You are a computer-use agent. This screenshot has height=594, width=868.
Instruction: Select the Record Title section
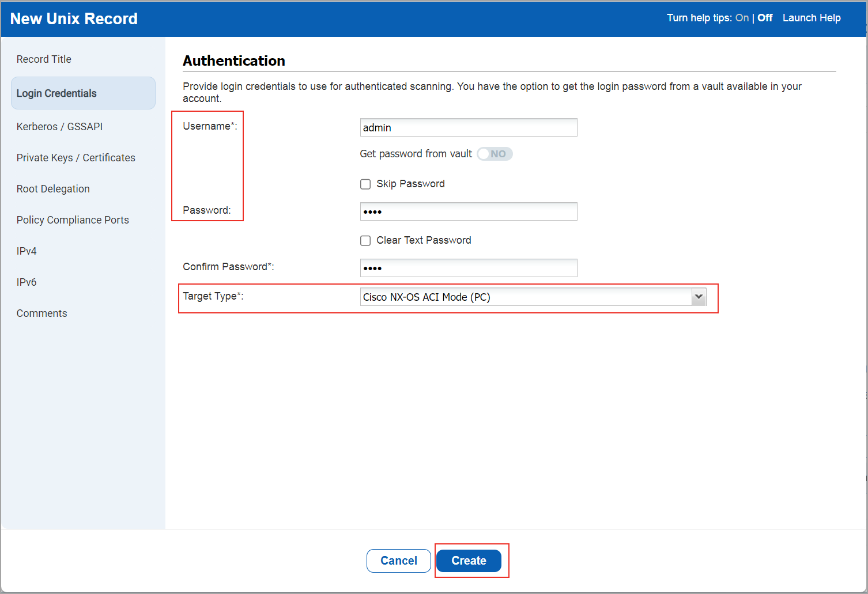[x=44, y=59]
